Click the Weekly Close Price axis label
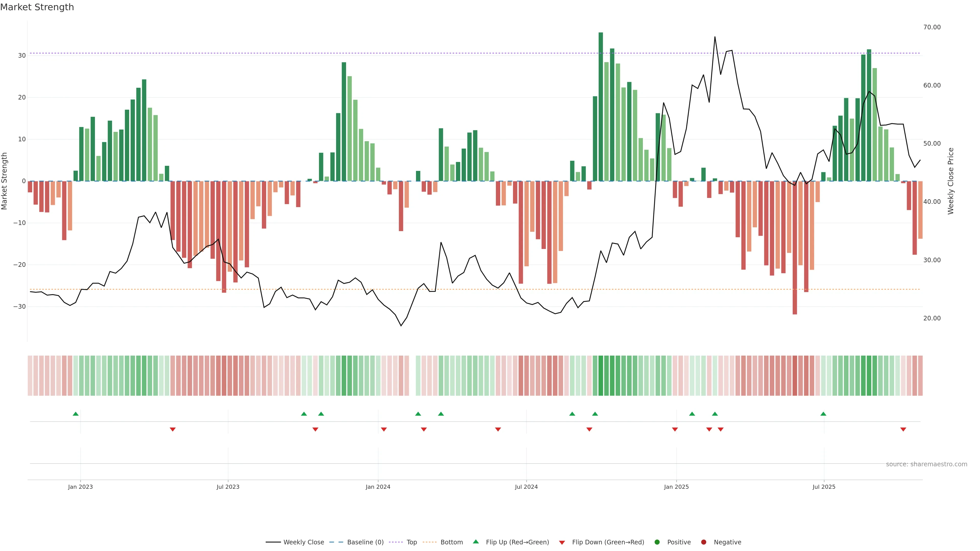980x551 pixels. [951, 181]
